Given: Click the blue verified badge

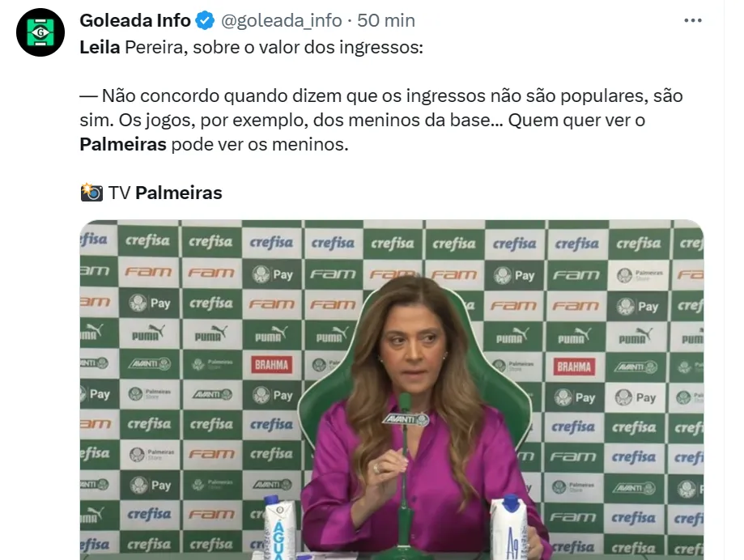Looking at the screenshot, I should click(x=205, y=21).
